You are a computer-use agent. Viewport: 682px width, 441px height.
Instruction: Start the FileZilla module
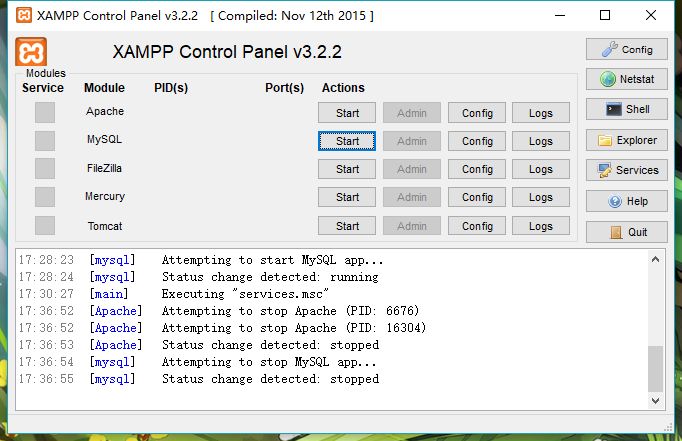(347, 169)
